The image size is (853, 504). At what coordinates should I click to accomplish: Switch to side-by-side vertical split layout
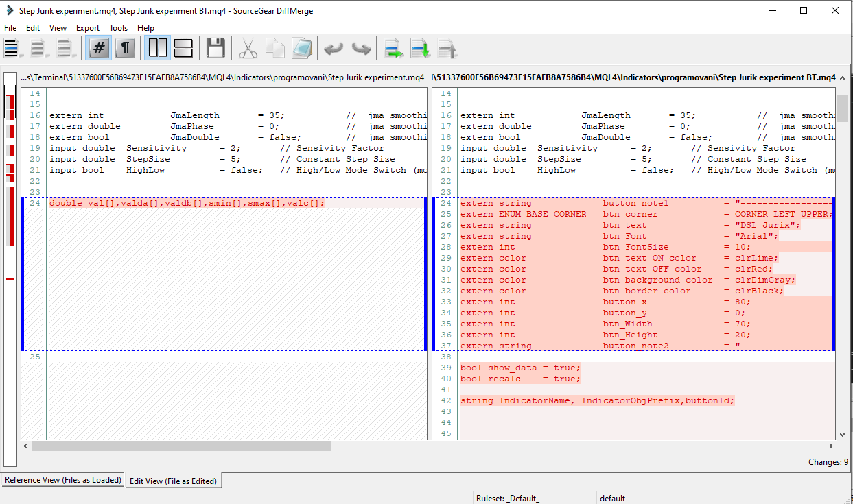[158, 48]
